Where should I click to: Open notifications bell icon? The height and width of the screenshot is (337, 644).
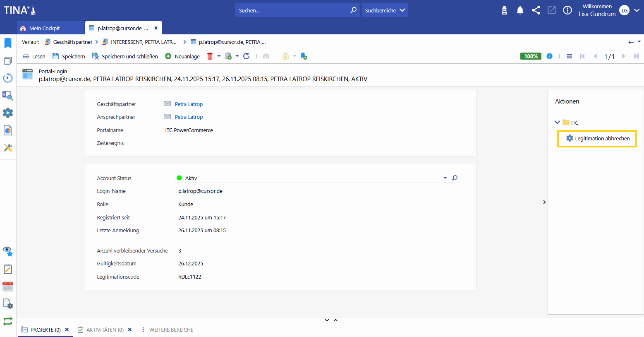tap(520, 10)
